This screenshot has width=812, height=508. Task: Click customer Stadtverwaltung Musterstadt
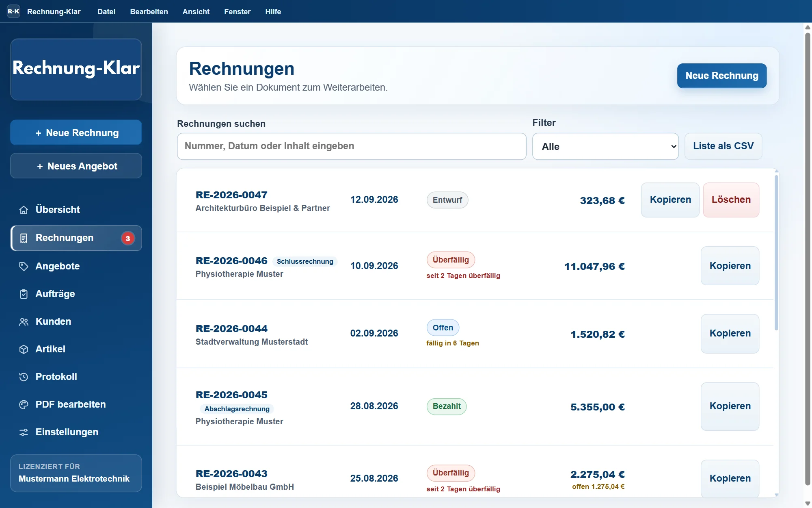pyautogui.click(x=252, y=342)
